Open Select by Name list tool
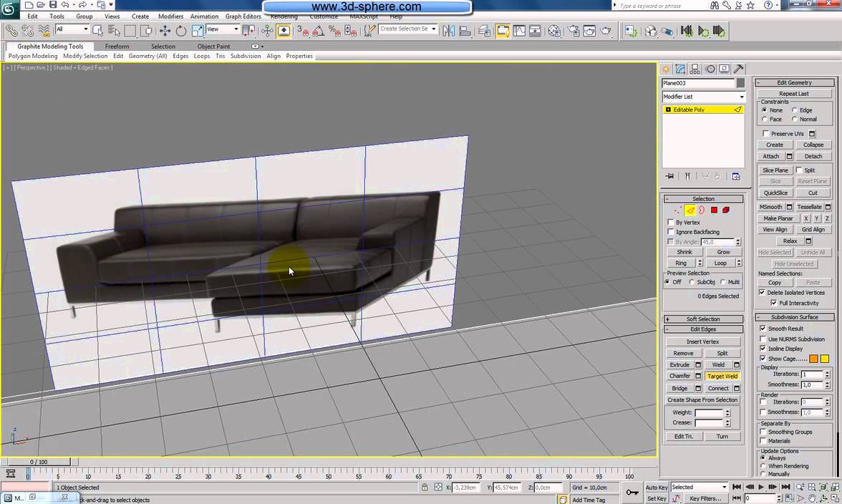The image size is (842, 504). pyautogui.click(x=114, y=31)
